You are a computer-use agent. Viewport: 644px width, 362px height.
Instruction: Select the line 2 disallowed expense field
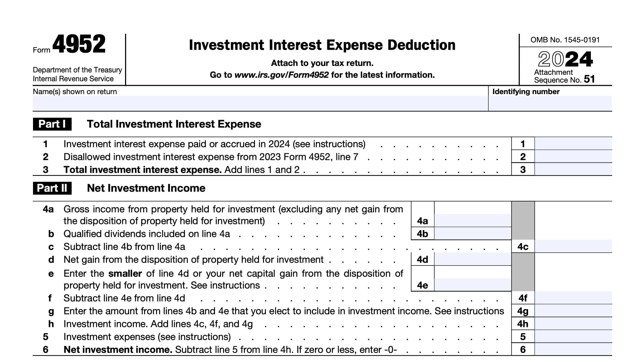point(573,157)
